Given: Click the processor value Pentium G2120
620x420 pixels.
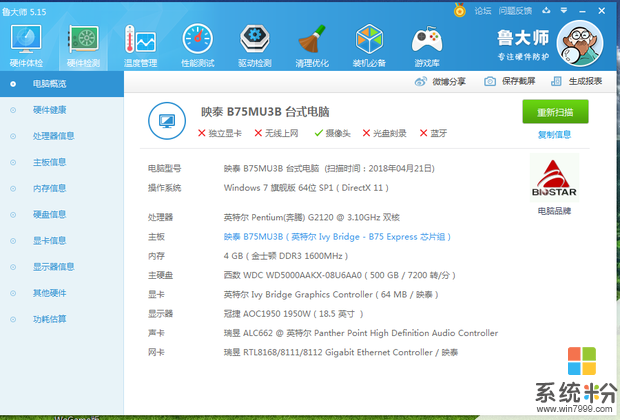Looking at the screenshot, I should coord(312,218).
